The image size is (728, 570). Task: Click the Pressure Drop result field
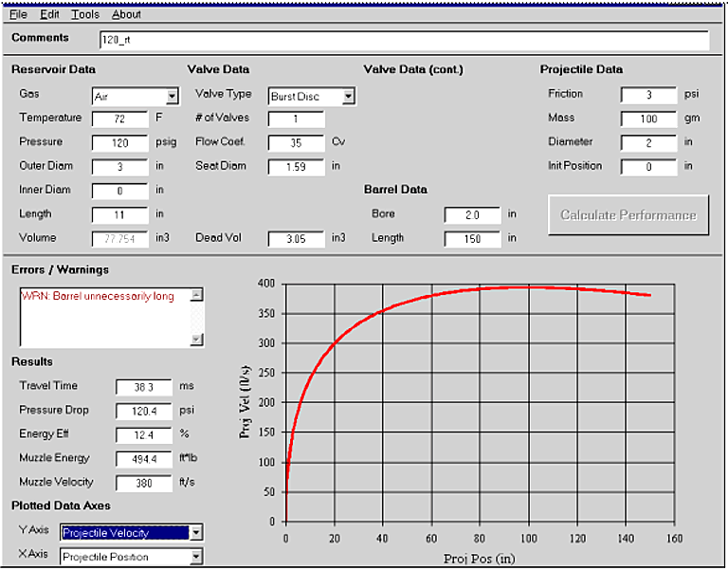click(144, 411)
